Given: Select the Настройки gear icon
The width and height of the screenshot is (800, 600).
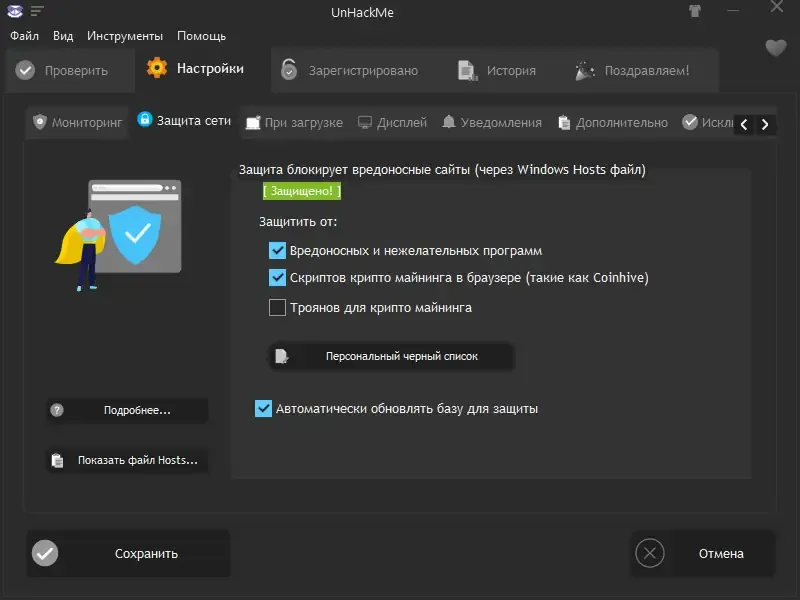Looking at the screenshot, I should tap(156, 68).
